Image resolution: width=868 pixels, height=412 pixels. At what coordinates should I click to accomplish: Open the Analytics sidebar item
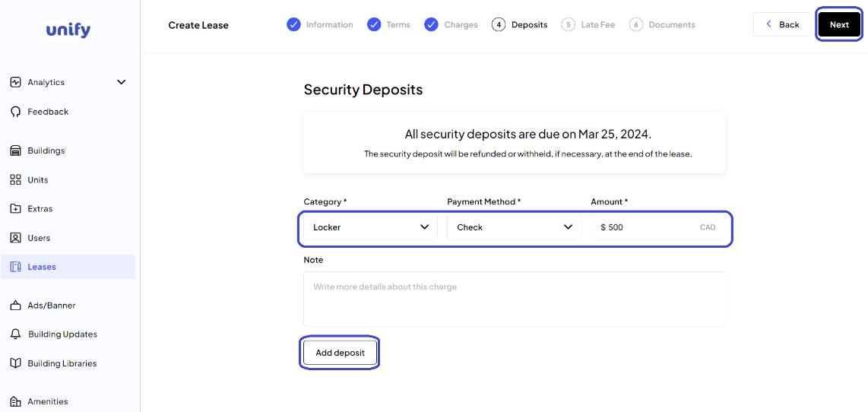click(x=68, y=82)
